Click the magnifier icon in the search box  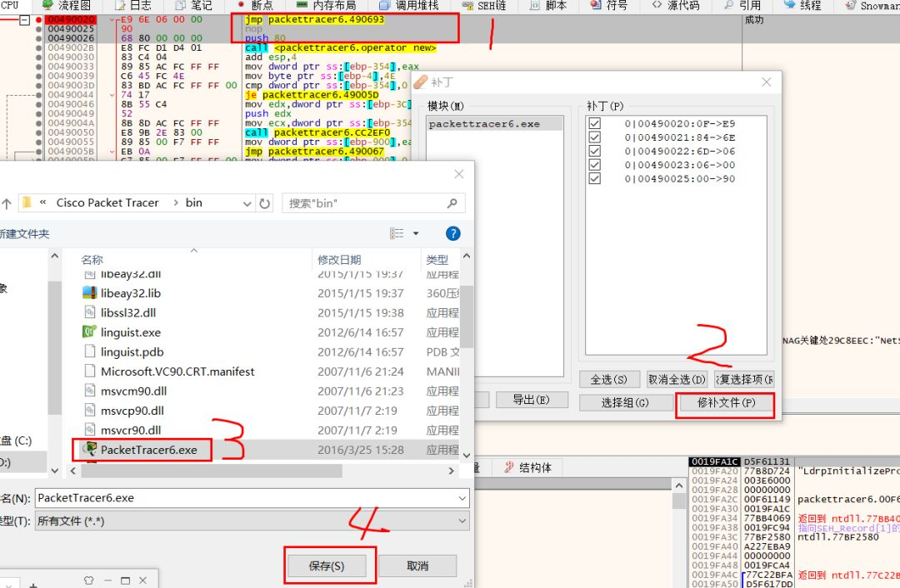452,203
